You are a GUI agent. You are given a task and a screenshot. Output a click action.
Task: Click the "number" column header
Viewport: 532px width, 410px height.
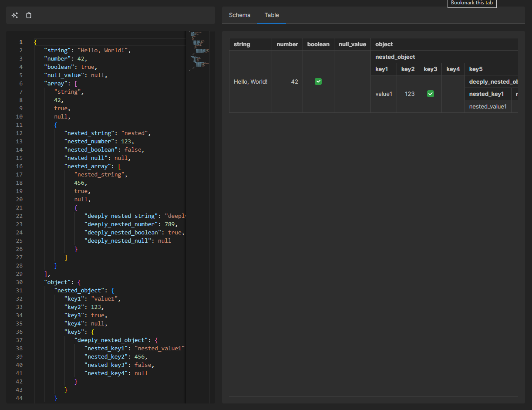[287, 44]
